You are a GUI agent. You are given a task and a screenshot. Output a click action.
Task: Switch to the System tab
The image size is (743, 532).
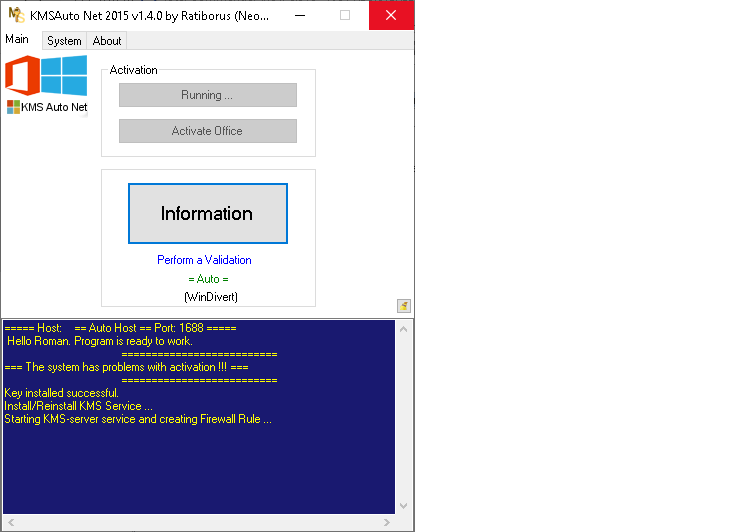pyautogui.click(x=64, y=41)
